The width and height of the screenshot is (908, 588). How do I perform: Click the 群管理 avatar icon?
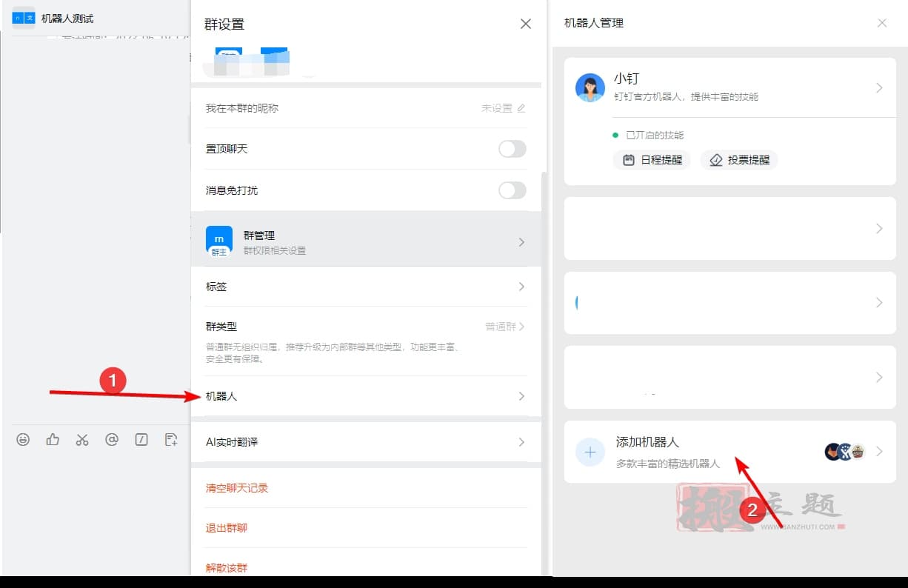click(218, 241)
